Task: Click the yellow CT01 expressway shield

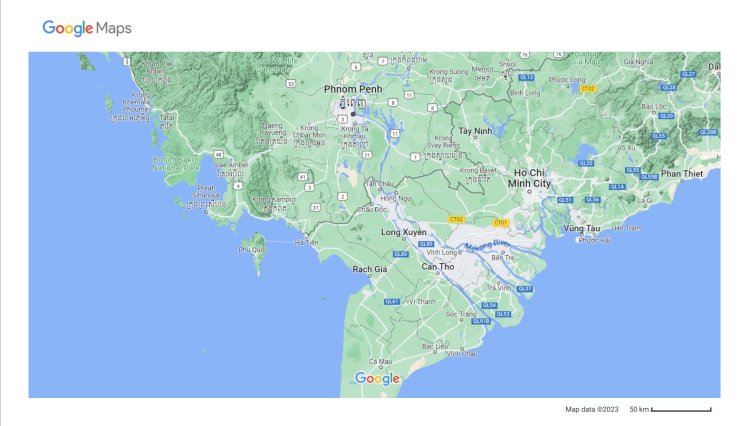Action: [x=501, y=222]
